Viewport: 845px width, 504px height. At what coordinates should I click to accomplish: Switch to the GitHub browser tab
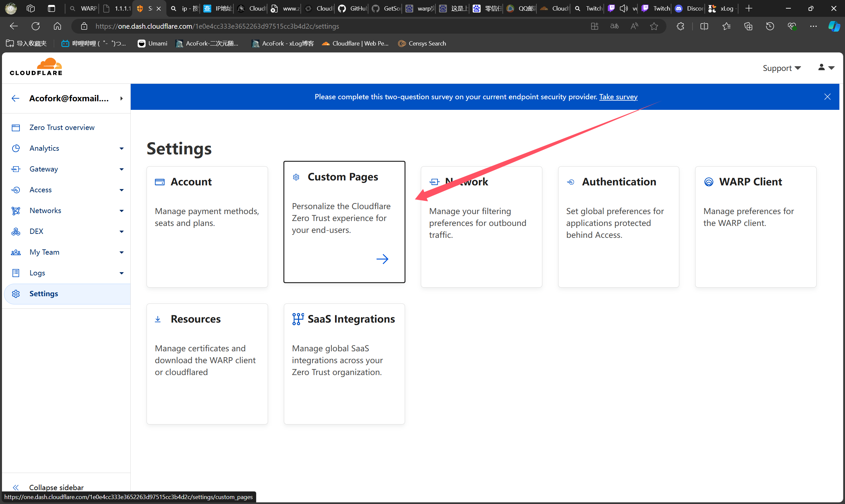tap(353, 9)
